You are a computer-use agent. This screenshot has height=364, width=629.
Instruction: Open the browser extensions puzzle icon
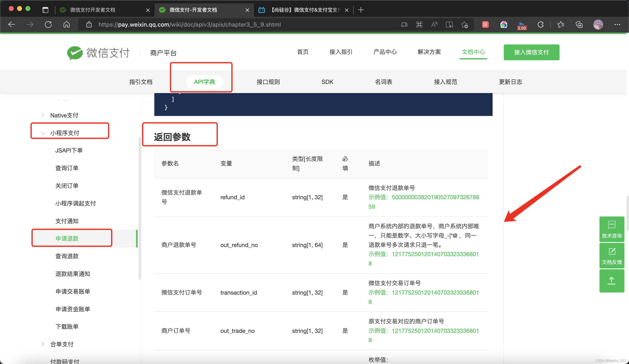coord(540,25)
